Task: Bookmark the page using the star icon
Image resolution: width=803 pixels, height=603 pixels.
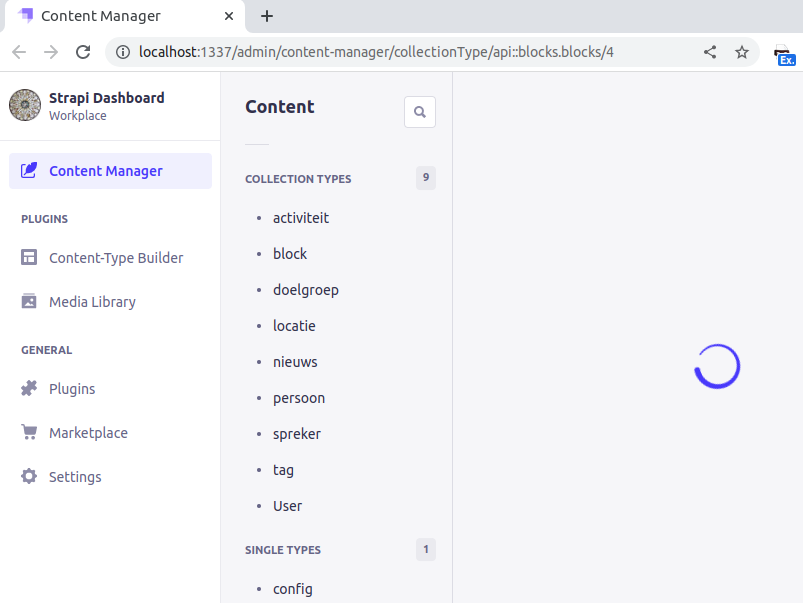Action: click(x=742, y=51)
